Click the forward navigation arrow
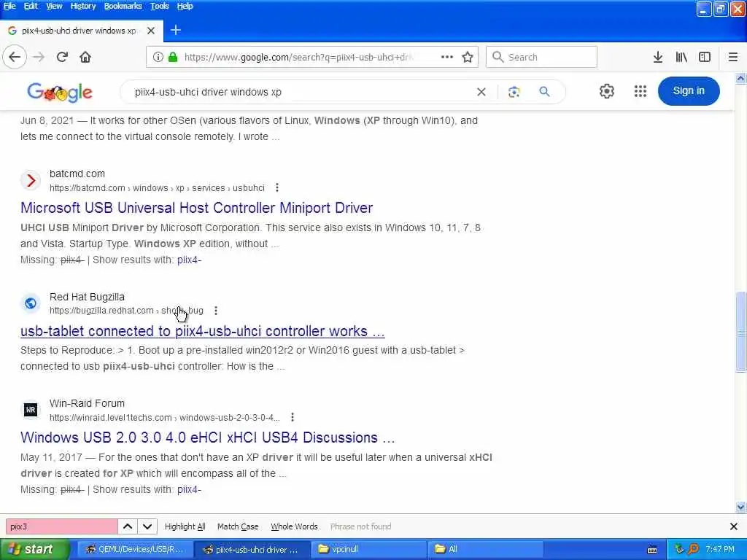747x560 pixels. [x=39, y=57]
